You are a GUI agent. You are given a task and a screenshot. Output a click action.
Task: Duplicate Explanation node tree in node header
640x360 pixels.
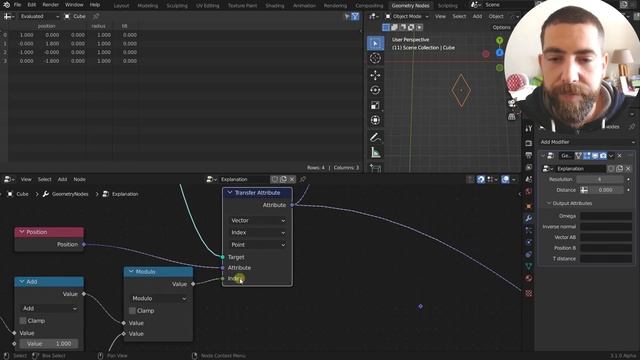click(283, 179)
